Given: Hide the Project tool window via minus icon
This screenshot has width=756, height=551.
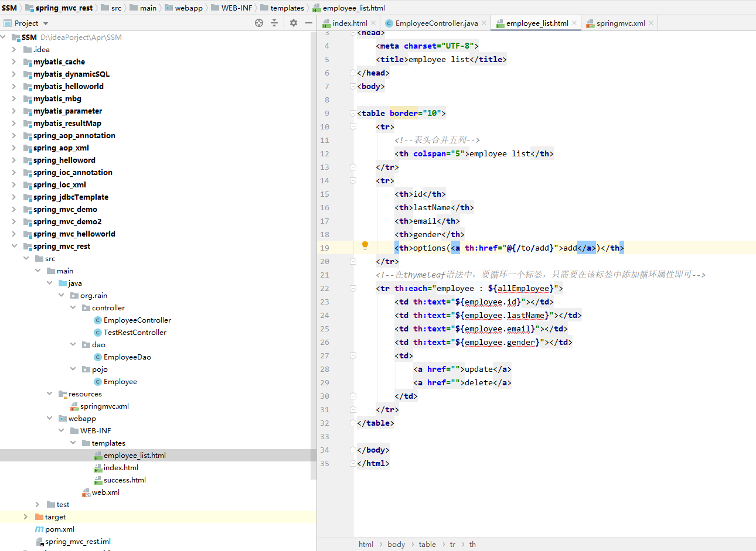Looking at the screenshot, I should pyautogui.click(x=308, y=23).
